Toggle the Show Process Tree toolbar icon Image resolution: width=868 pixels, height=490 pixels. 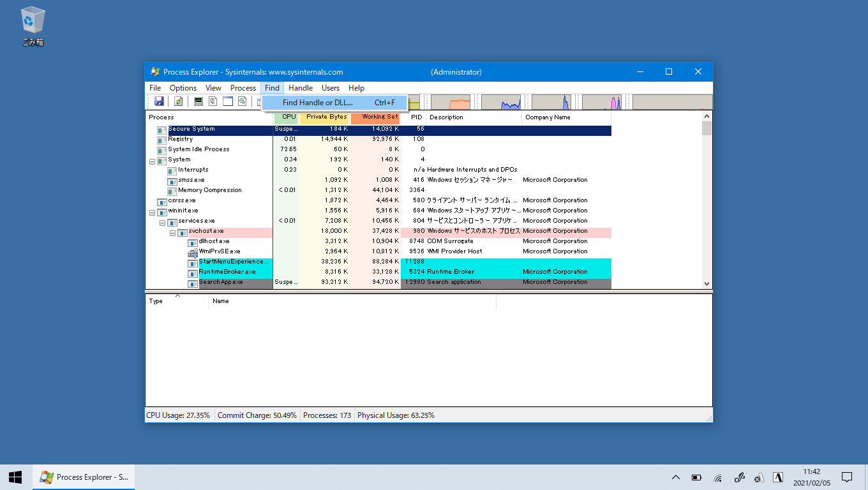[x=213, y=101]
